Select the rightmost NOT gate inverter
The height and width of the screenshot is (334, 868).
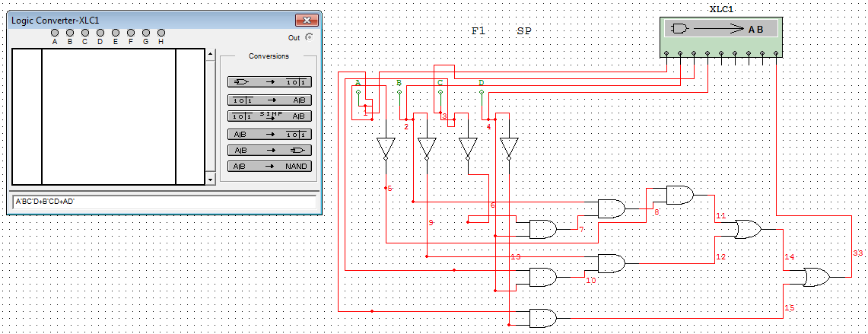(509, 148)
